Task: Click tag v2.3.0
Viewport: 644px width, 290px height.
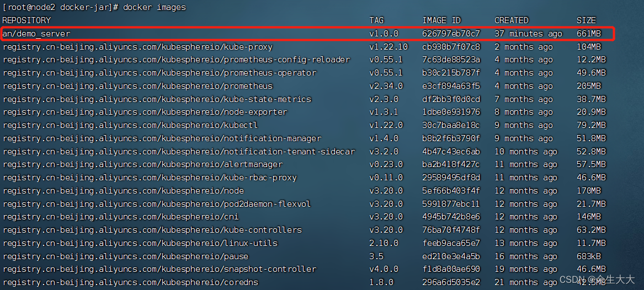Action: pos(384,99)
